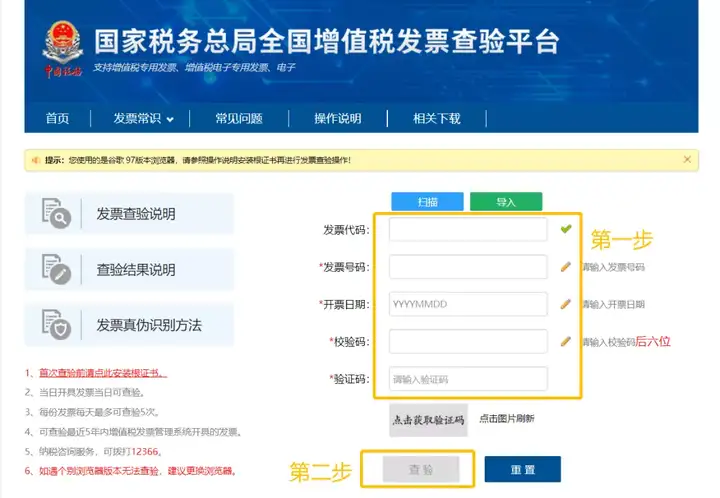Click the national tax emblem logo

pyautogui.click(x=63, y=48)
